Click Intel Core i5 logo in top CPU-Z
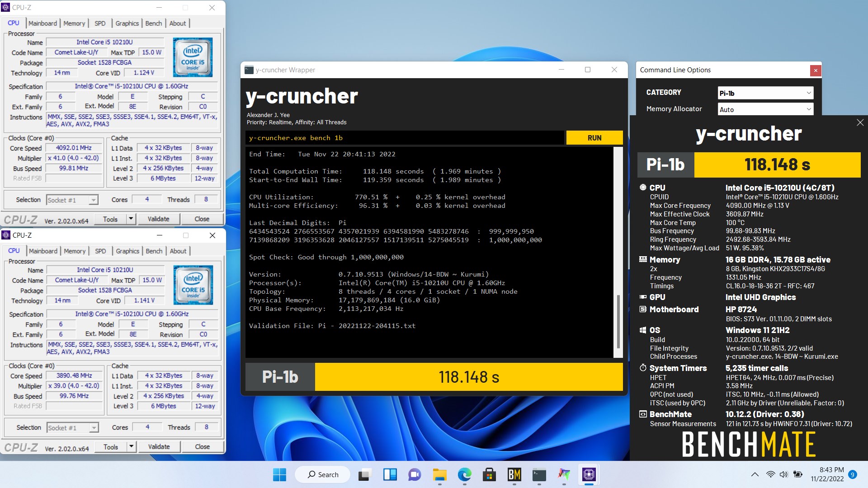The width and height of the screenshot is (868, 488). click(x=193, y=57)
